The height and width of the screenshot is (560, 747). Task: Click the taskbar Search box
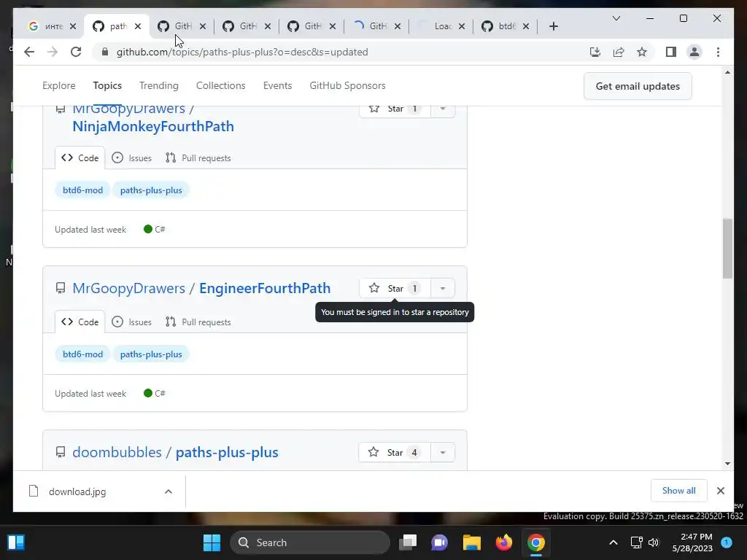(310, 542)
